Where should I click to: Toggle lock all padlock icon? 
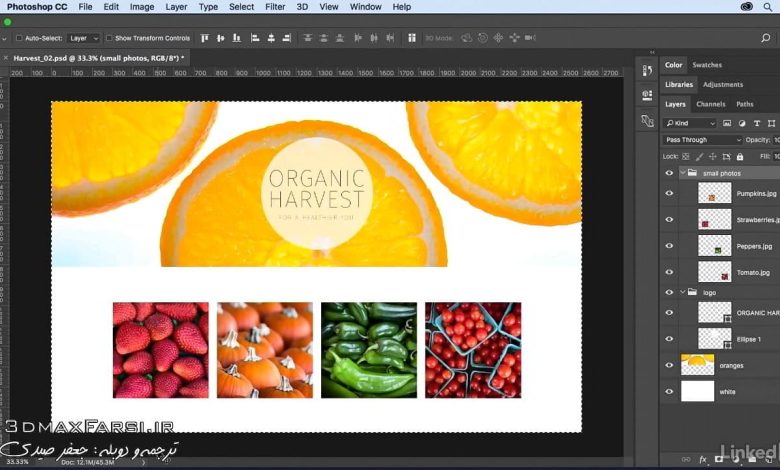pyautogui.click(x=740, y=157)
